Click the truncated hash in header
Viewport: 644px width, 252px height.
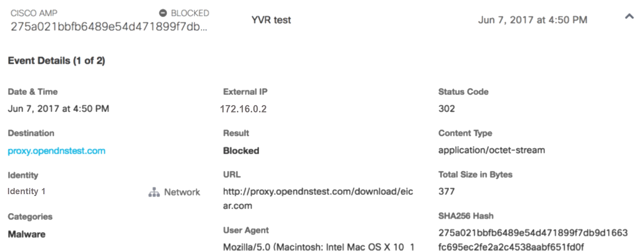[109, 27]
